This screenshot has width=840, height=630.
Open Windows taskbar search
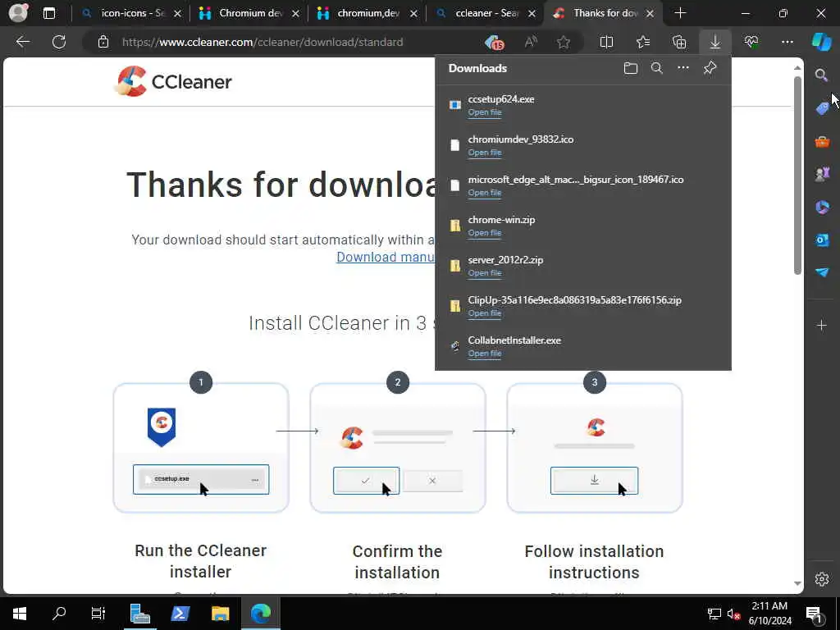pyautogui.click(x=59, y=613)
